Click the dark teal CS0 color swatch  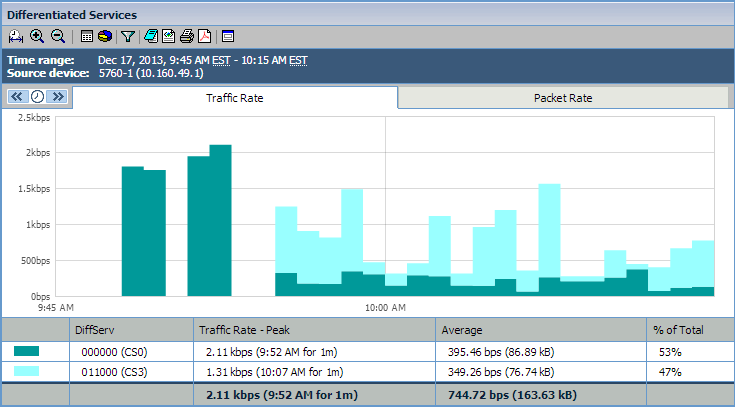pyautogui.click(x=27, y=351)
